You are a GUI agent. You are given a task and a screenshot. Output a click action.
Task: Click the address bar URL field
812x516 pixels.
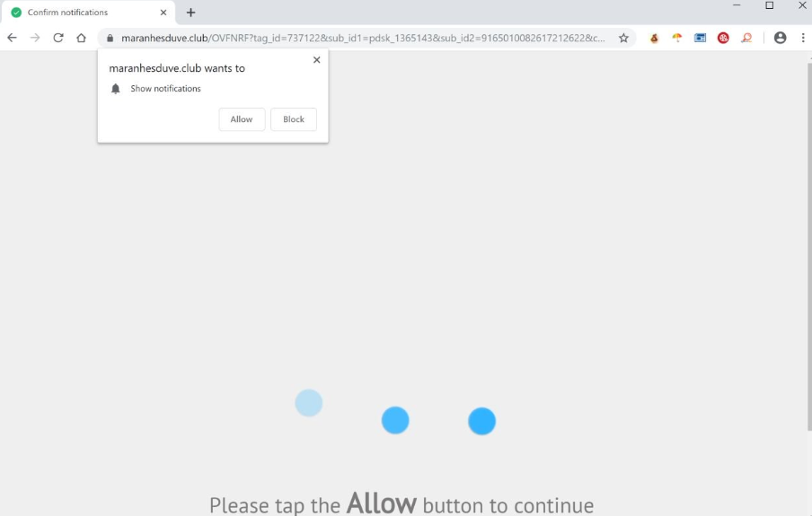pyautogui.click(x=363, y=39)
